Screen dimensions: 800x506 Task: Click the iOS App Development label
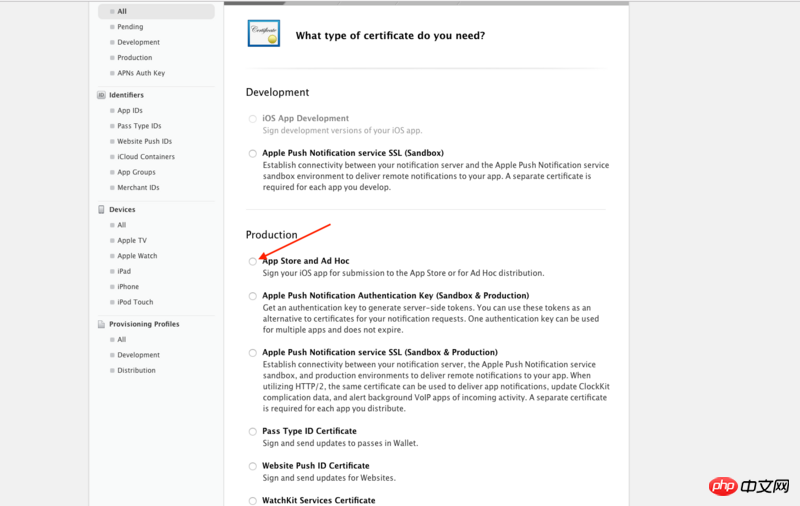coord(306,118)
